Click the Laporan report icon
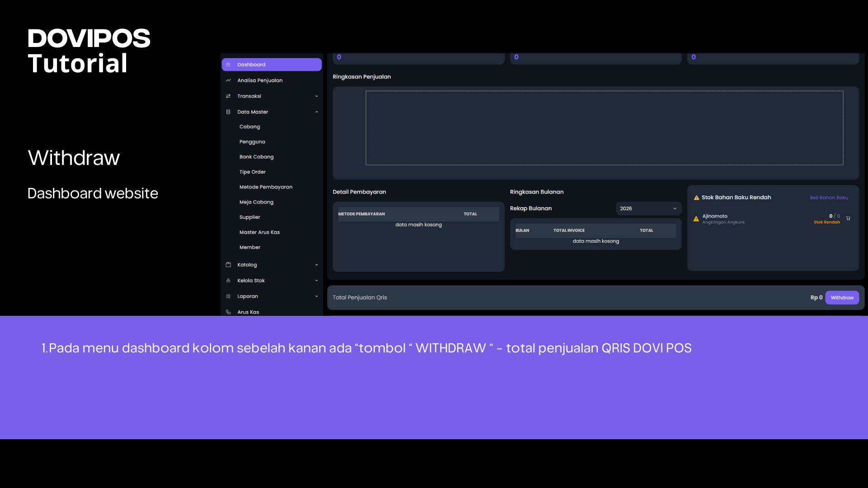Image resolution: width=868 pixels, height=488 pixels. coord(228,296)
